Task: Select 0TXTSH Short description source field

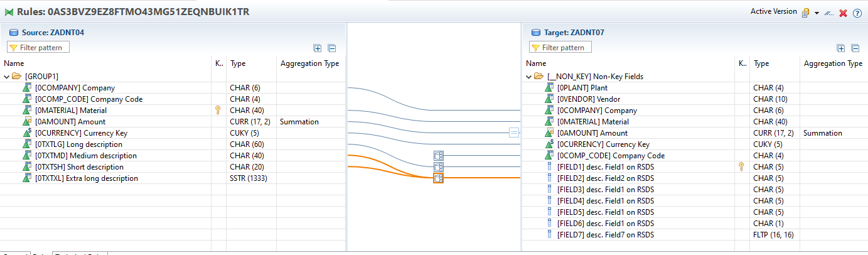Action: [79, 167]
